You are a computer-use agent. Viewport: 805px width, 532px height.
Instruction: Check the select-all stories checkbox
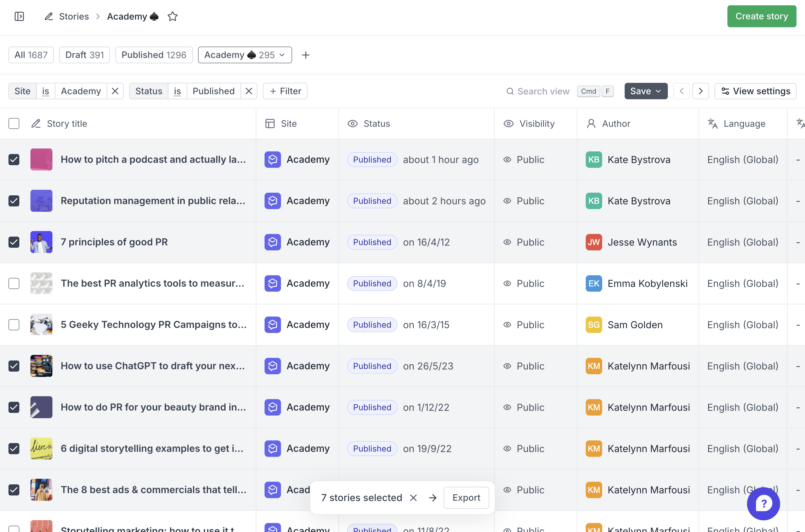point(14,124)
